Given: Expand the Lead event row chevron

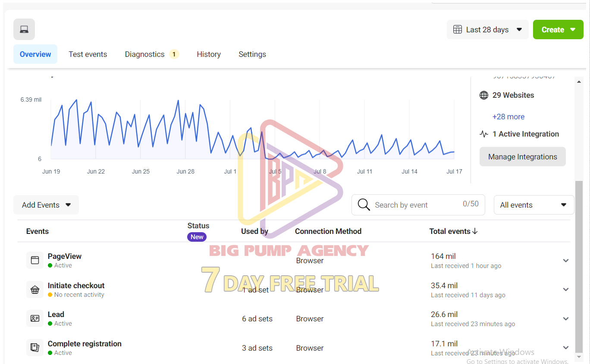Looking at the screenshot, I should pyautogui.click(x=566, y=319).
